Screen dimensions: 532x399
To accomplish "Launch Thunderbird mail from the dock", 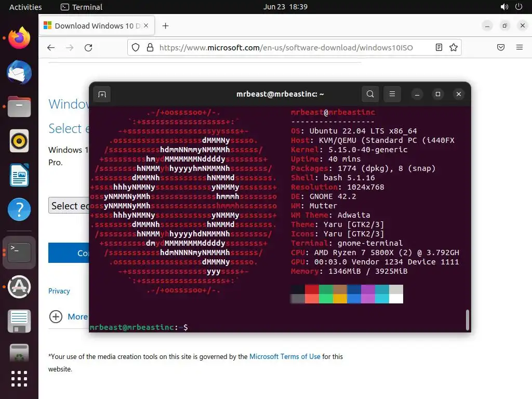I will coord(19,72).
